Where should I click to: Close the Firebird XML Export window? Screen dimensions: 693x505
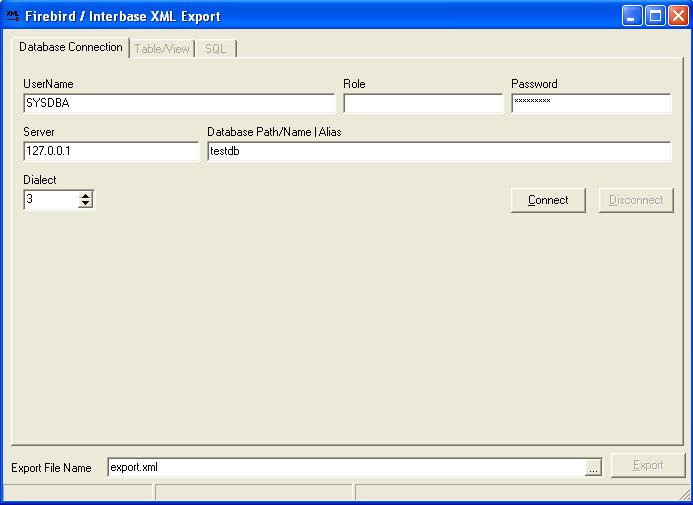pyautogui.click(x=677, y=16)
